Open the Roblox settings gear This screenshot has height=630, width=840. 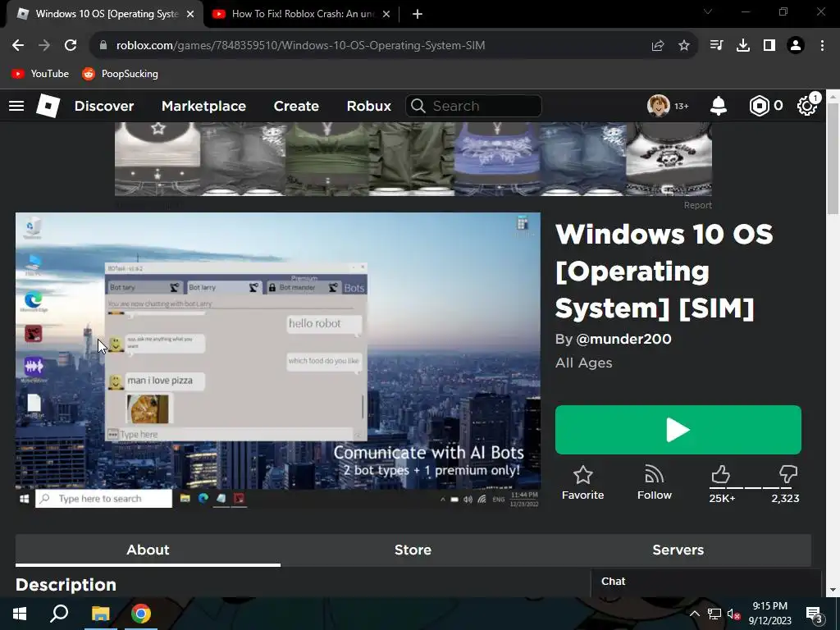click(807, 106)
